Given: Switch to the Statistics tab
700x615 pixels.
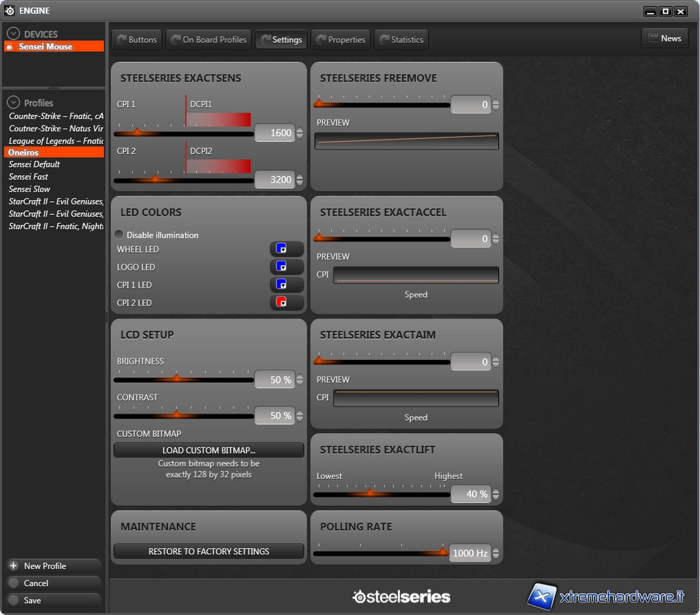Looking at the screenshot, I should click(401, 40).
